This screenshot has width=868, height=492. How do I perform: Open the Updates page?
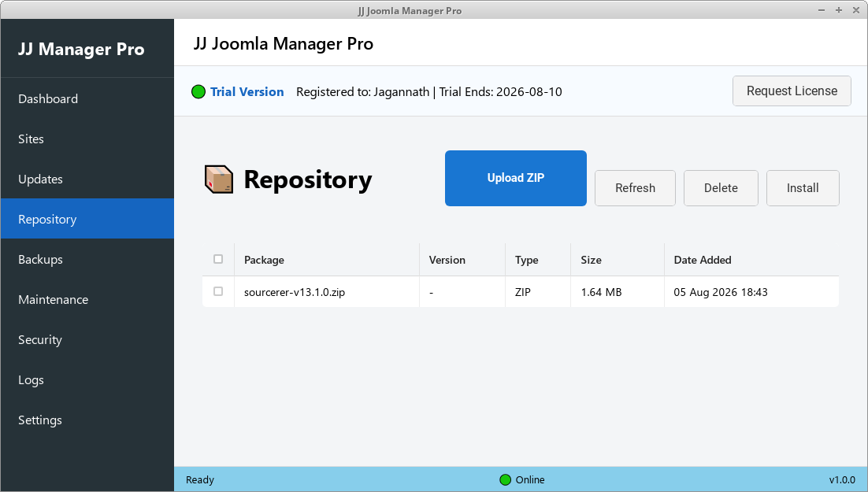(87, 179)
